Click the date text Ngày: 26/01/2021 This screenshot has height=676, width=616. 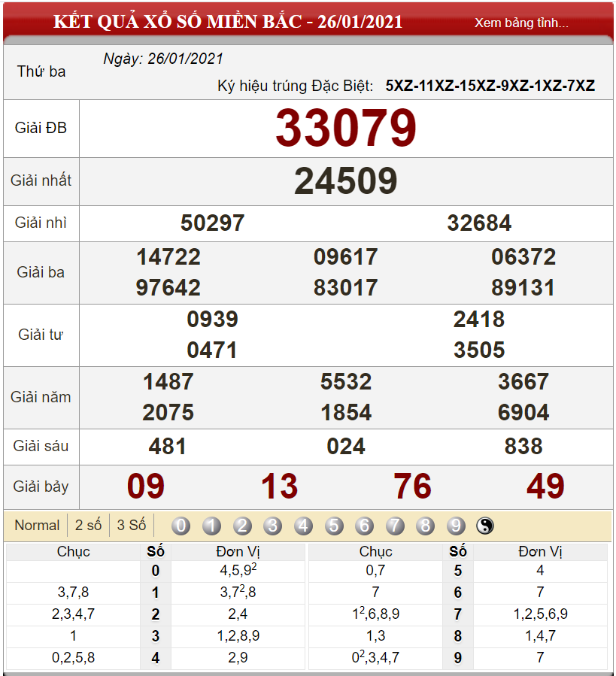pyautogui.click(x=163, y=59)
